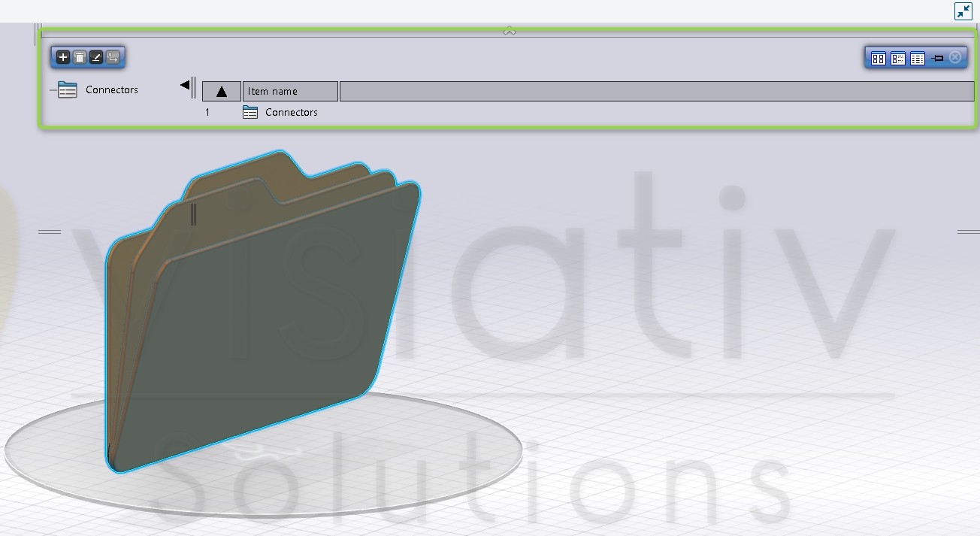Viewport: 980px width, 536px height.
Task: Click the Edit pencil icon in toolbar
Action: click(x=96, y=57)
